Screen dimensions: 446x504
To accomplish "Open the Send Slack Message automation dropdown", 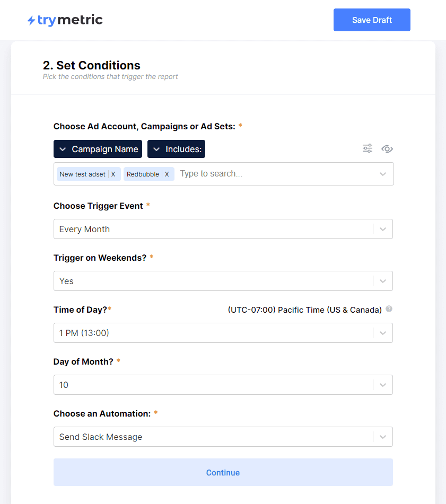I will click(223, 437).
